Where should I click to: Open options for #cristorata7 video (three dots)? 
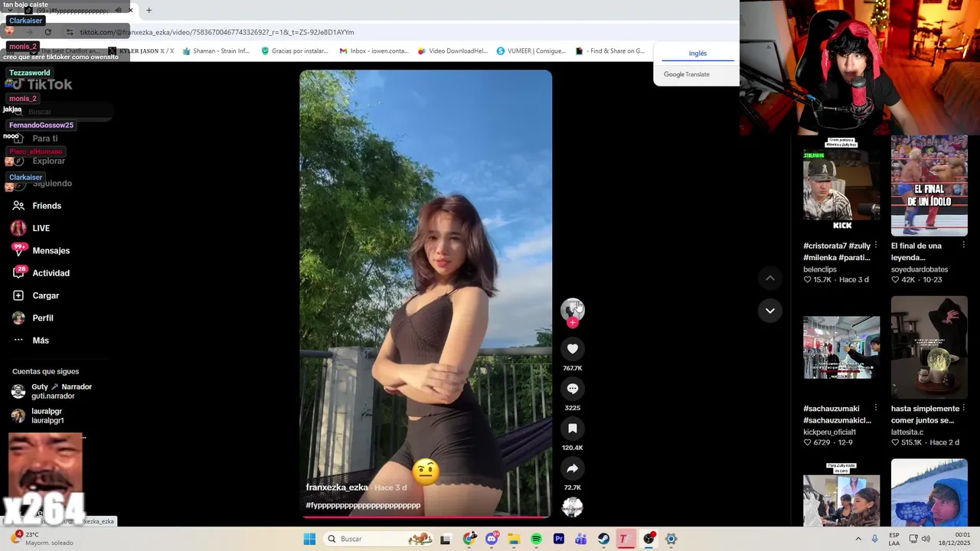point(875,246)
